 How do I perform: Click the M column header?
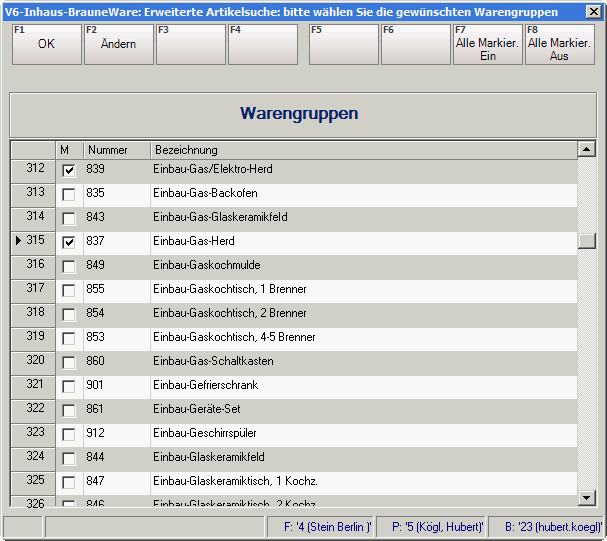click(x=65, y=150)
